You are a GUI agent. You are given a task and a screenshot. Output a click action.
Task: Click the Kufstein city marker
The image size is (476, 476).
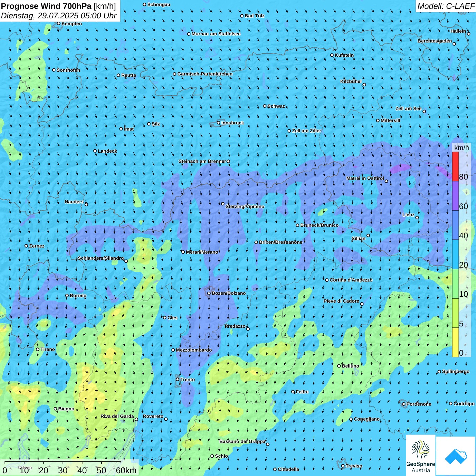[x=332, y=55]
